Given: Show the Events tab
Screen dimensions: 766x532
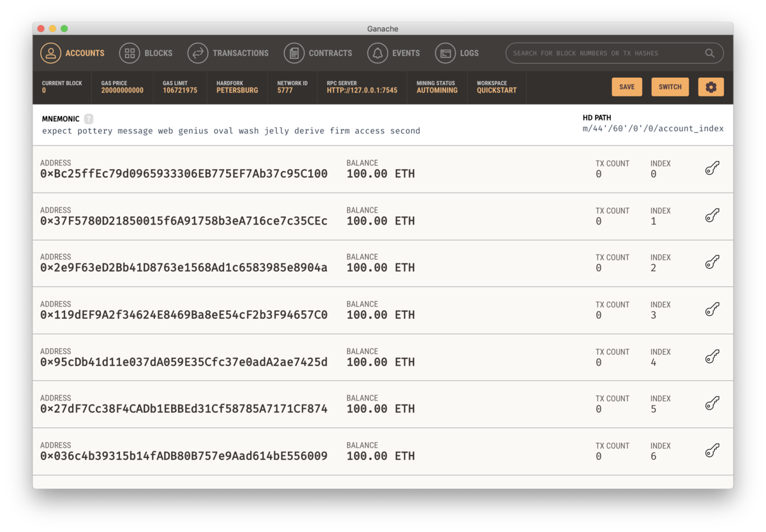Looking at the screenshot, I should click(394, 53).
